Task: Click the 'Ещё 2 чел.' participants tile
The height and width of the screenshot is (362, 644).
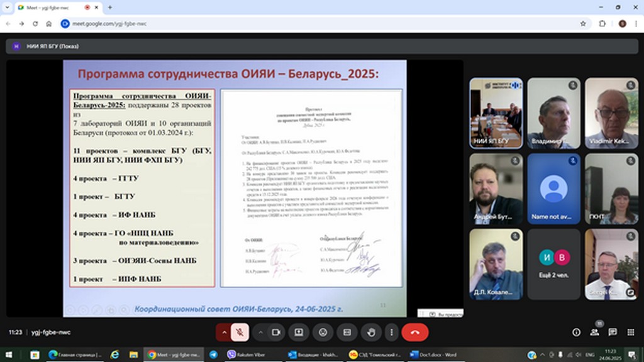Action: point(553,263)
